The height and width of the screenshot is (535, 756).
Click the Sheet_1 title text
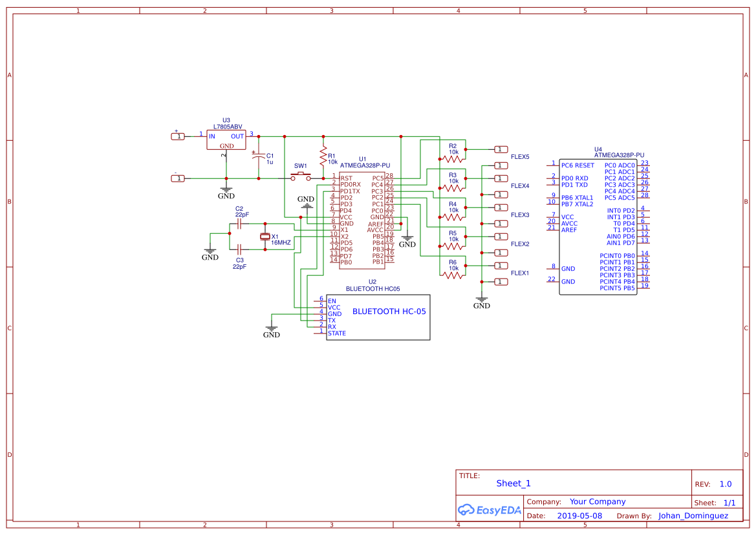[513, 483]
